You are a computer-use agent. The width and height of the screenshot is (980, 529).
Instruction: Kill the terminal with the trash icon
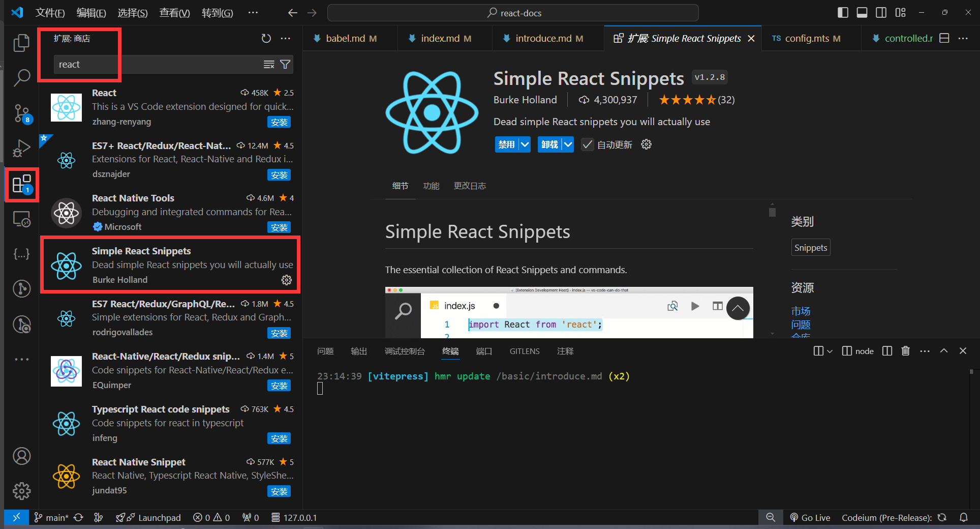(905, 351)
